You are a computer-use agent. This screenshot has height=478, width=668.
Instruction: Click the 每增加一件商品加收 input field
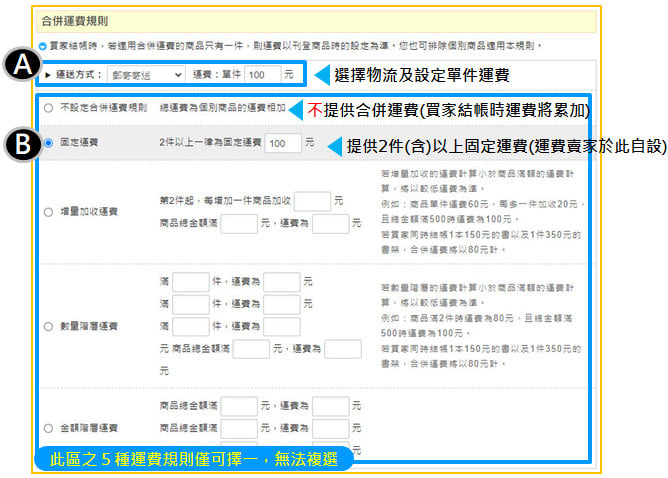312,201
